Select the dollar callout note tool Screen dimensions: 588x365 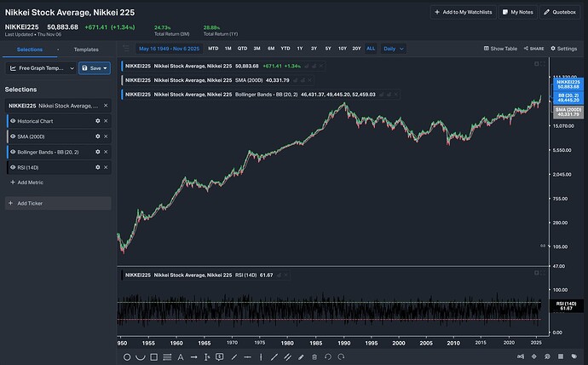tap(220, 357)
